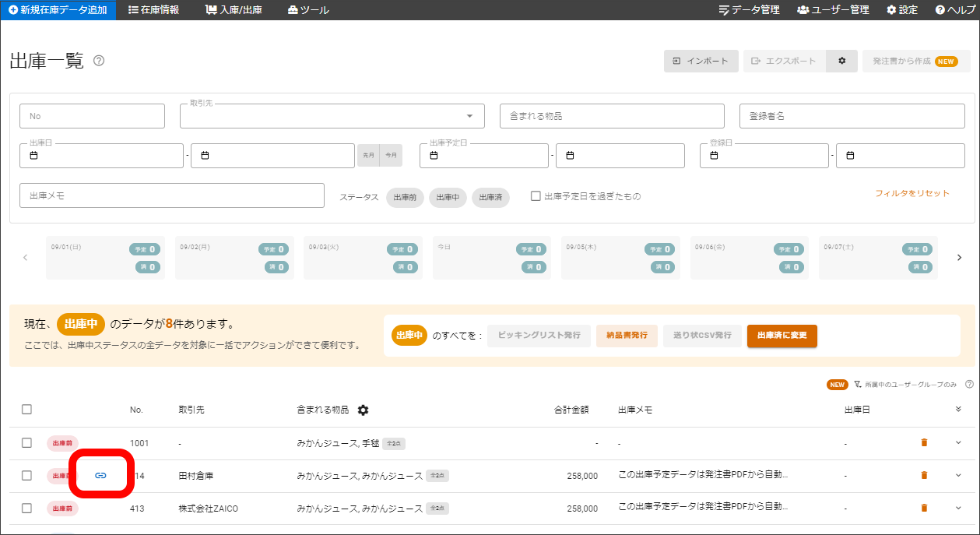This screenshot has height=535, width=980.
Task: Click 株式会社ZAICO in 取引先 column
Action: [x=209, y=509]
